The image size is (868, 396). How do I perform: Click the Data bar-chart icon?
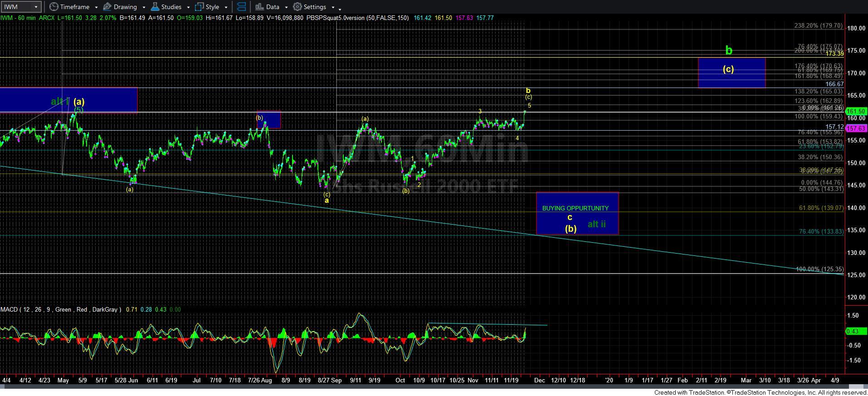point(259,7)
